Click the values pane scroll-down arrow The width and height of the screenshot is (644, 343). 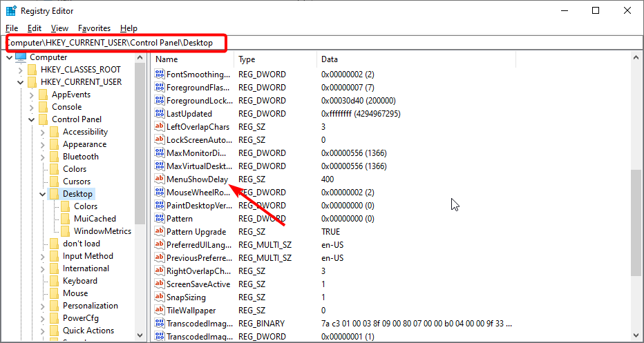pyautogui.click(x=636, y=335)
